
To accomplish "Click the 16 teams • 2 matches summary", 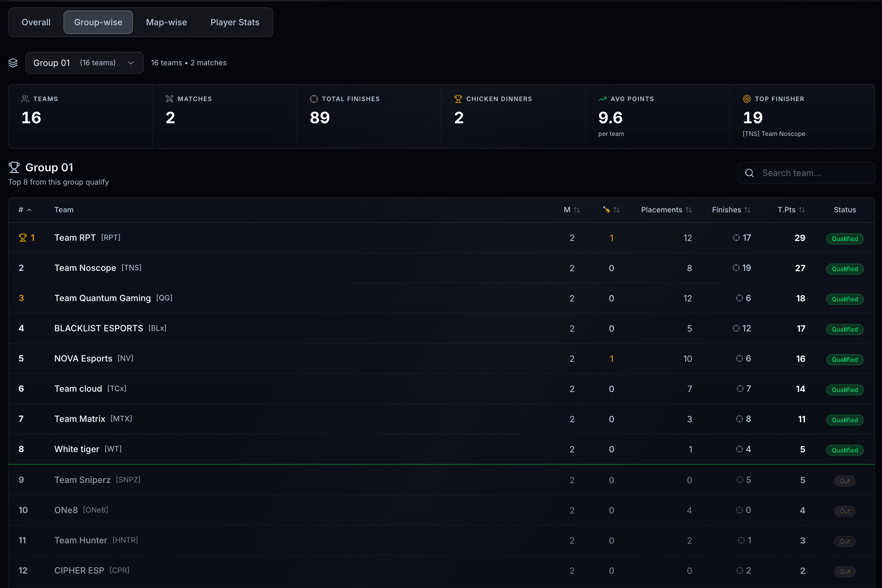I will pos(189,63).
